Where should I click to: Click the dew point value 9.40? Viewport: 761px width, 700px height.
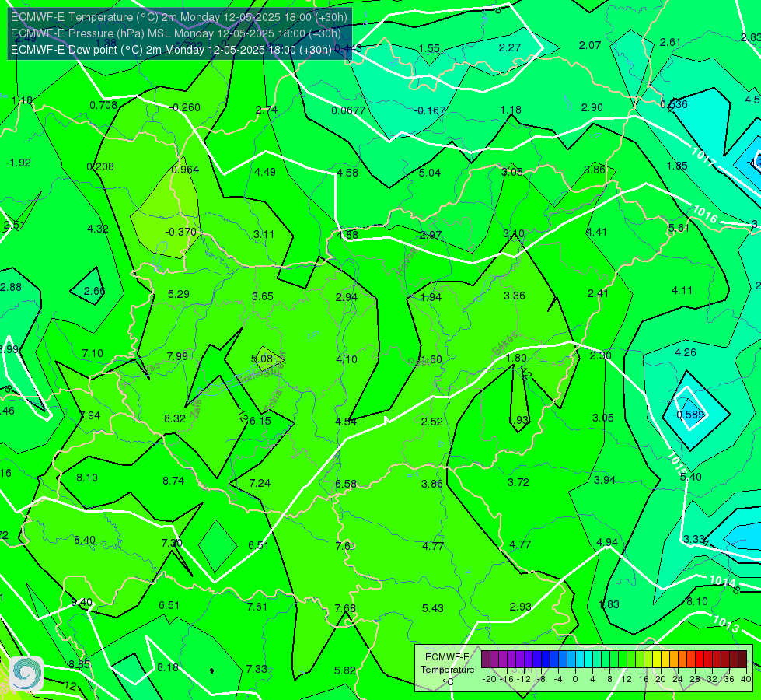(x=82, y=602)
